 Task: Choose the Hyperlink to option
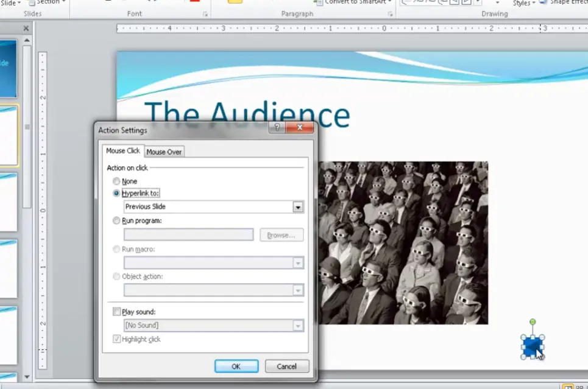(116, 193)
